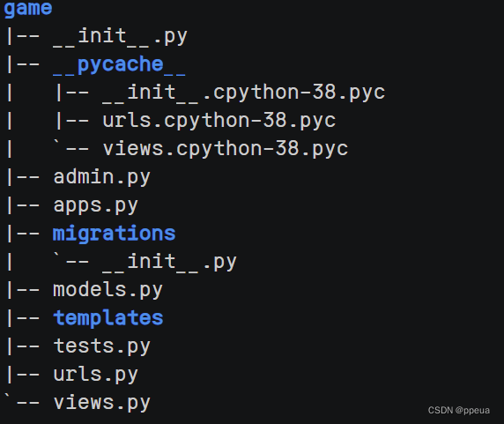Click the branch connector before urls.cpython-38.pyc
The width and height of the screenshot is (504, 424).
72,121
